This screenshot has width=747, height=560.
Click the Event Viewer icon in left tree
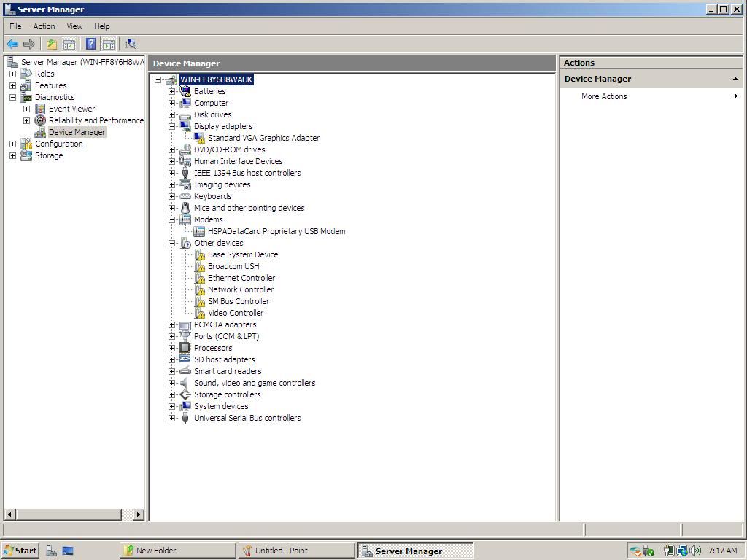click(x=41, y=109)
